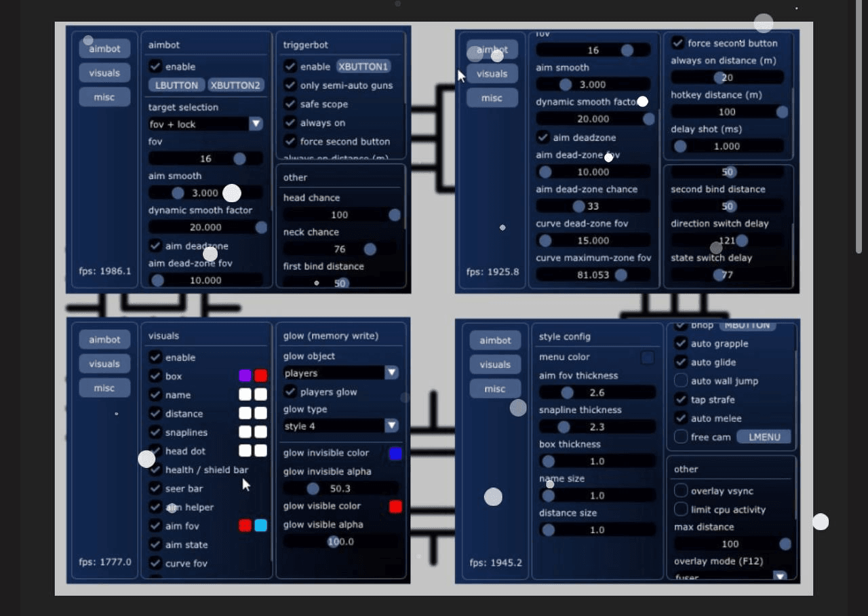Toggle the auto melee checkbox

(681, 419)
